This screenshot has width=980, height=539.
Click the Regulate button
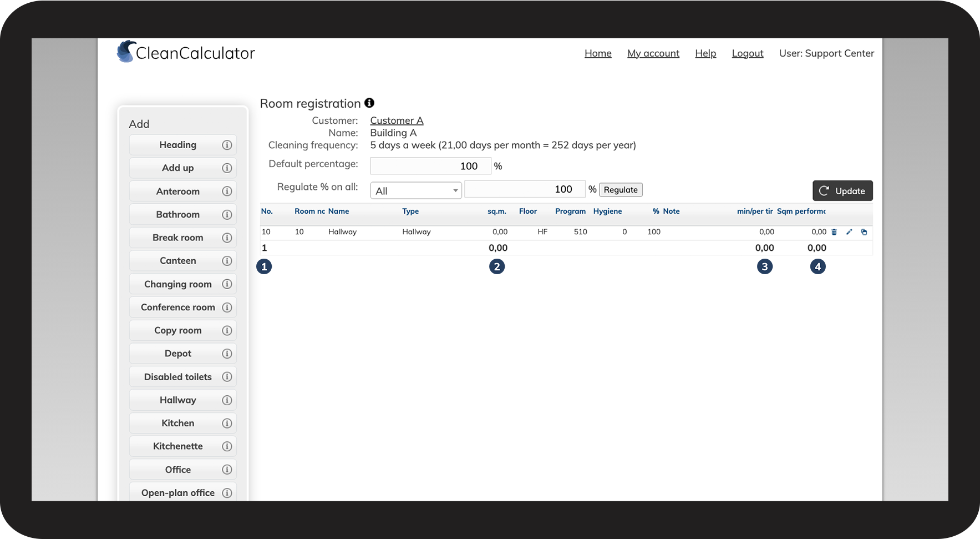(621, 190)
